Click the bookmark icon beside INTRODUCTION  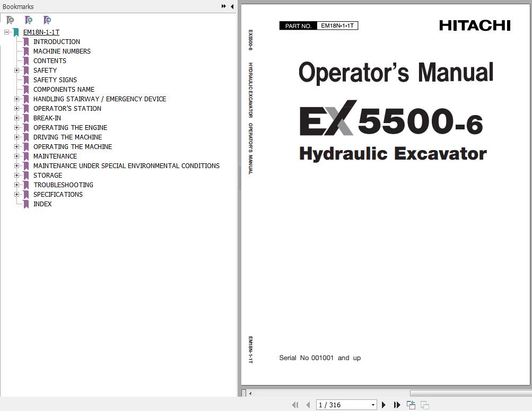[x=26, y=42]
